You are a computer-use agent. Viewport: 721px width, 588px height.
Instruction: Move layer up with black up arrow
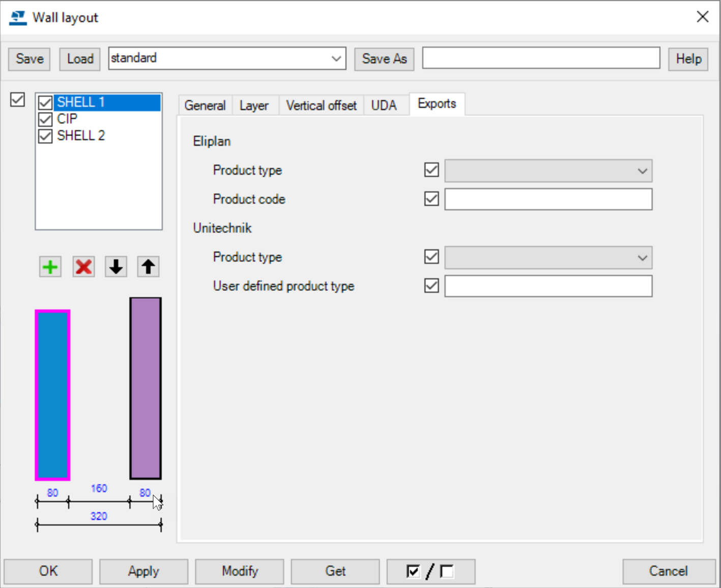coord(148,267)
